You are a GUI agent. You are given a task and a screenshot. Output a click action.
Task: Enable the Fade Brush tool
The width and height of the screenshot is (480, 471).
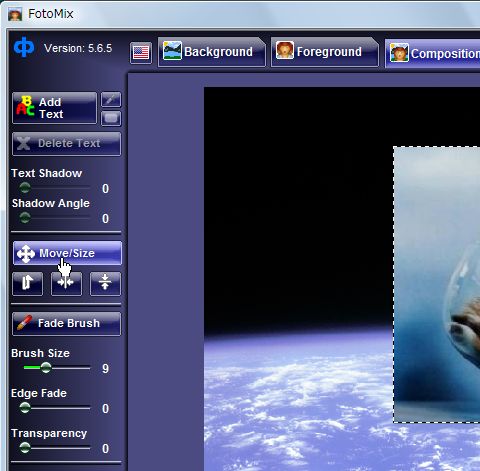click(67, 324)
